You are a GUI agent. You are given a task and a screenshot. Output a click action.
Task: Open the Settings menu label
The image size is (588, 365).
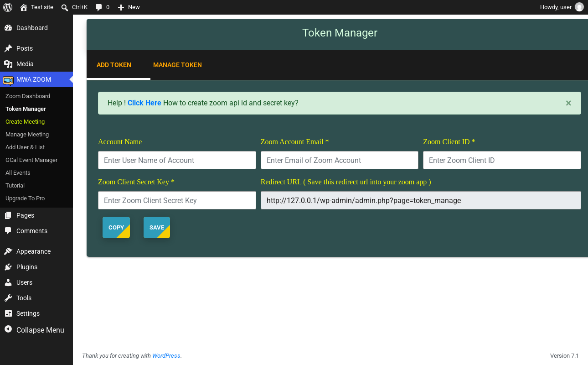pos(28,313)
